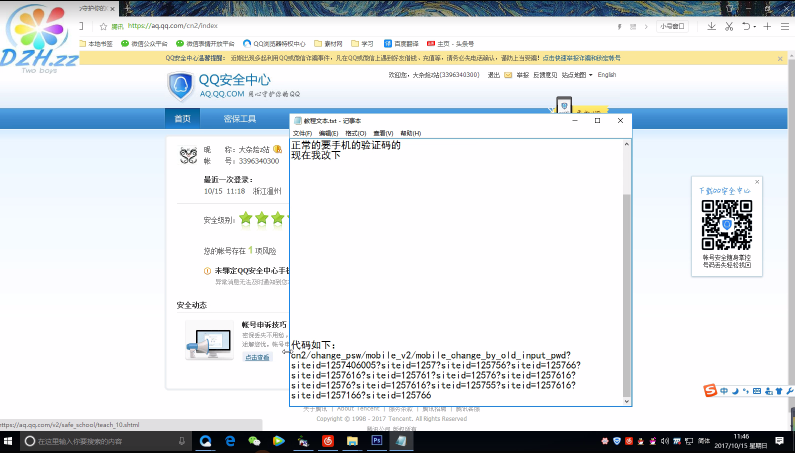Open Microsoft Edge from the taskbar
Viewport: 795px width, 453px height.
230,441
